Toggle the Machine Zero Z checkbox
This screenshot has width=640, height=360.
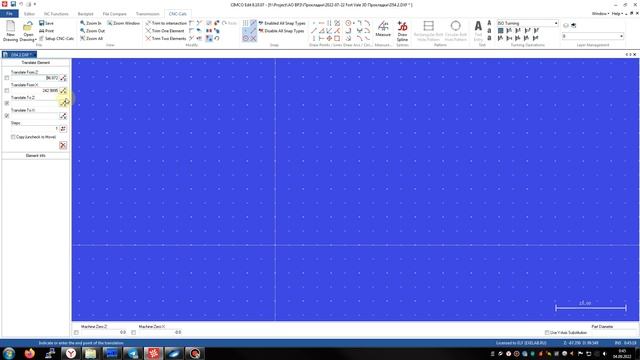[x=76, y=333]
